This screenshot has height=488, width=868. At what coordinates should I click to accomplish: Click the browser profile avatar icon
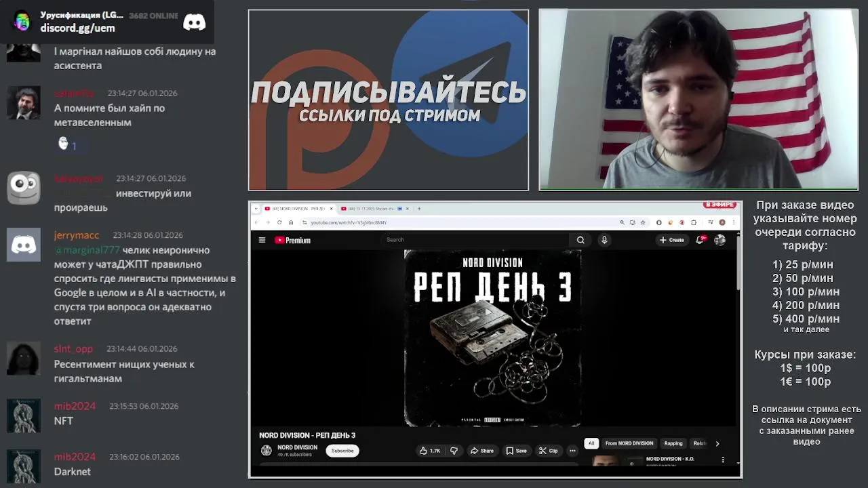pyautogui.click(x=722, y=222)
